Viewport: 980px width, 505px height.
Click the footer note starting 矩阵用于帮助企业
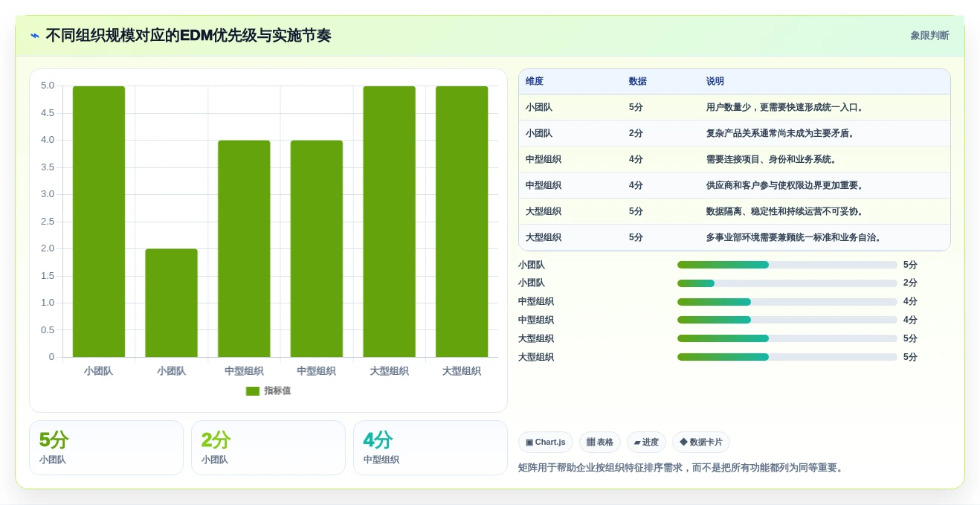tap(680, 468)
